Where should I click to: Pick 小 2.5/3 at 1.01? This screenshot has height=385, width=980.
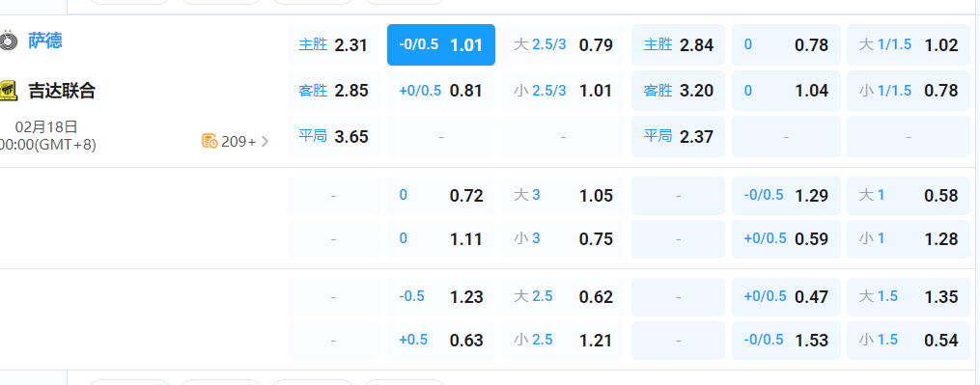[x=563, y=91]
